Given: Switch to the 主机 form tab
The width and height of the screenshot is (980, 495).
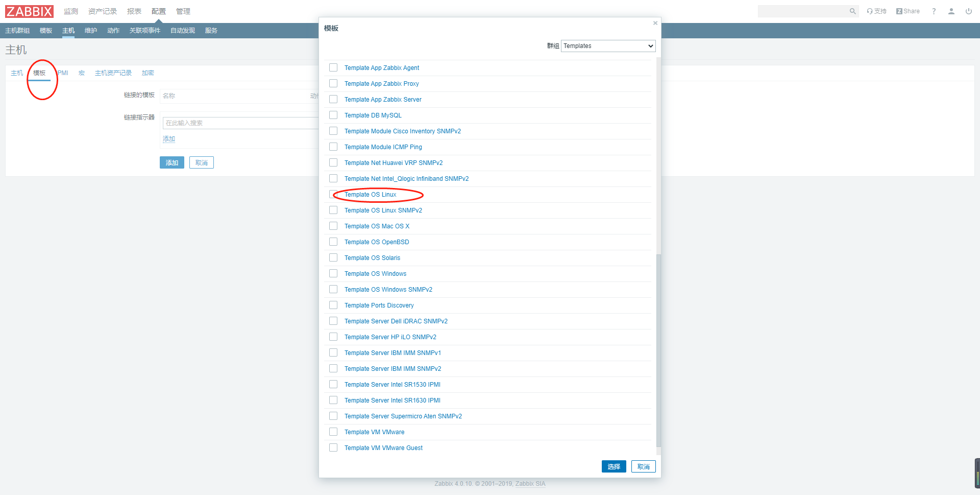Looking at the screenshot, I should (17, 73).
